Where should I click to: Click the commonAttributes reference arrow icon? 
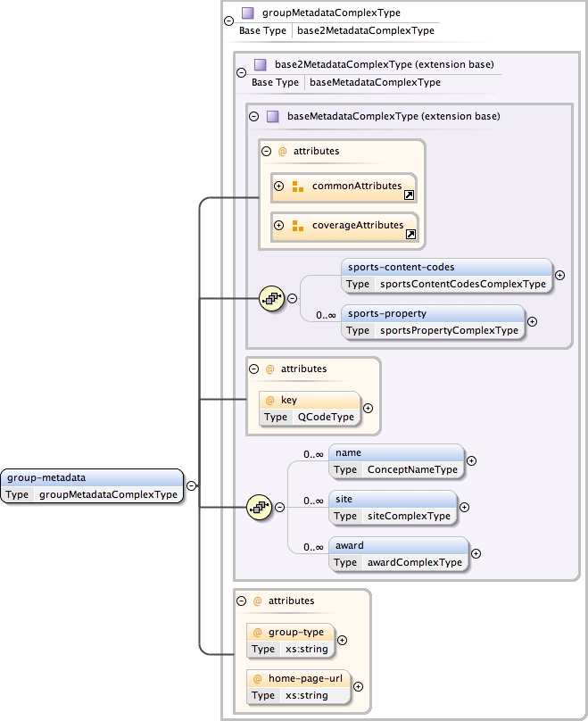(x=410, y=194)
